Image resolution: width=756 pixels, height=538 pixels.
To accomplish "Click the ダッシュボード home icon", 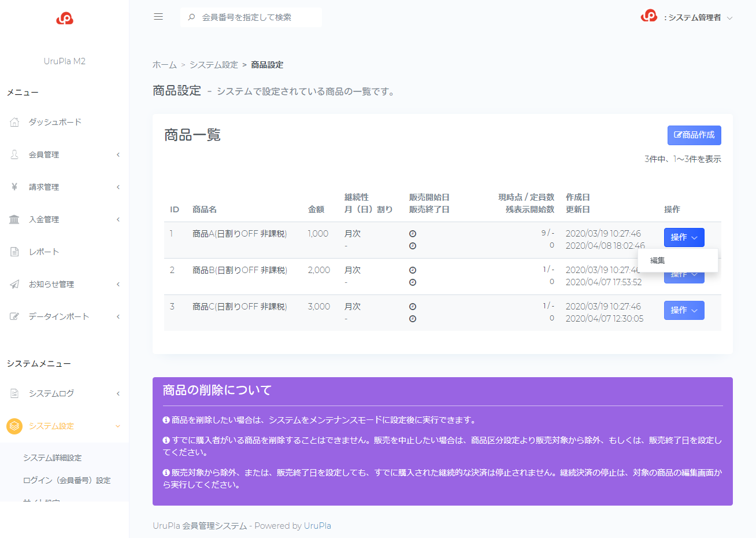I will click(x=14, y=122).
